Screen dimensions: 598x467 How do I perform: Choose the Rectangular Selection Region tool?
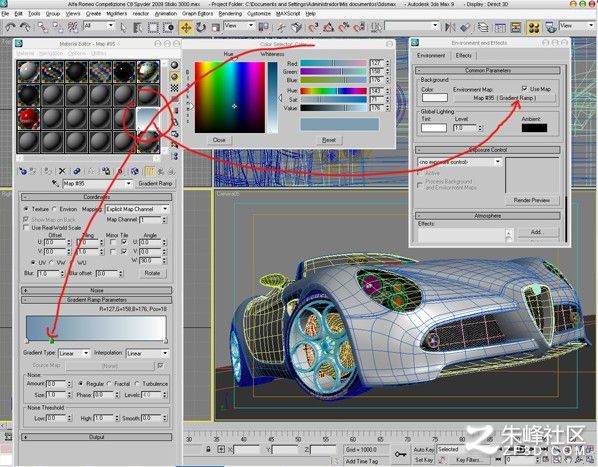coord(153,27)
